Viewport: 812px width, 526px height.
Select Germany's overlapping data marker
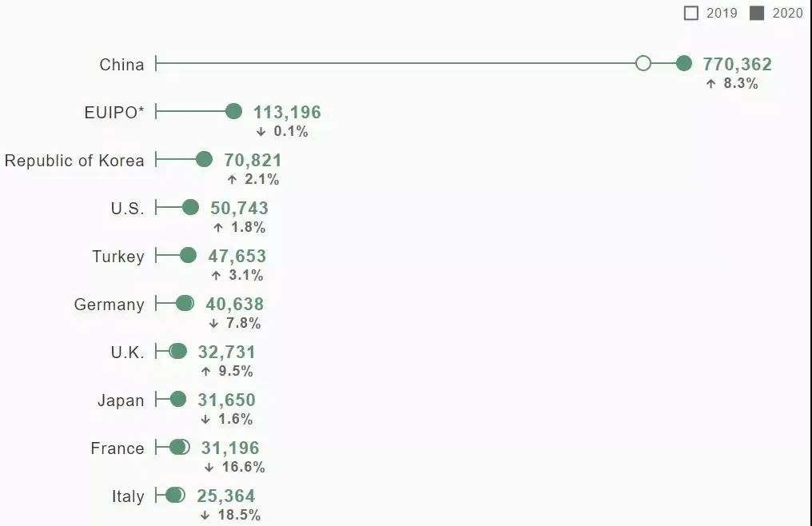pyautogui.click(x=185, y=303)
